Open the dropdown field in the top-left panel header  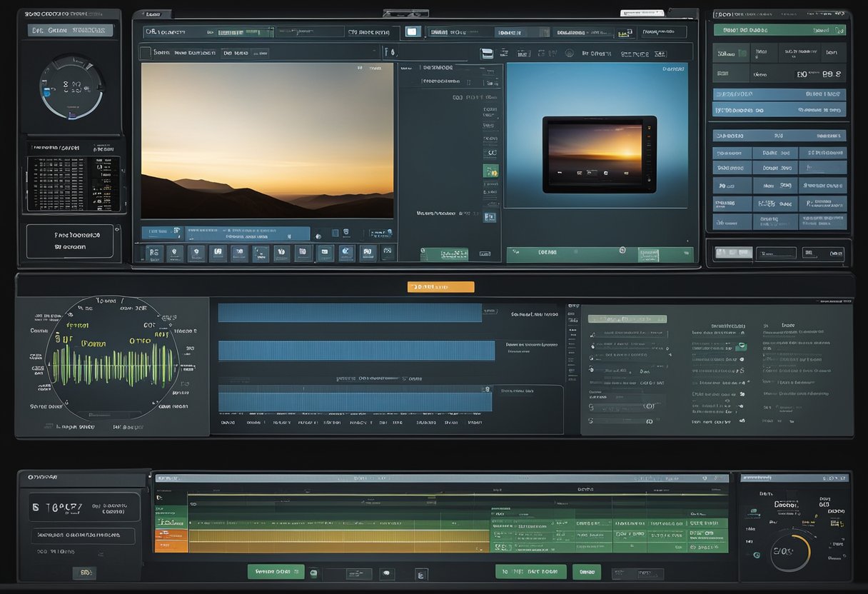pyautogui.click(x=70, y=30)
